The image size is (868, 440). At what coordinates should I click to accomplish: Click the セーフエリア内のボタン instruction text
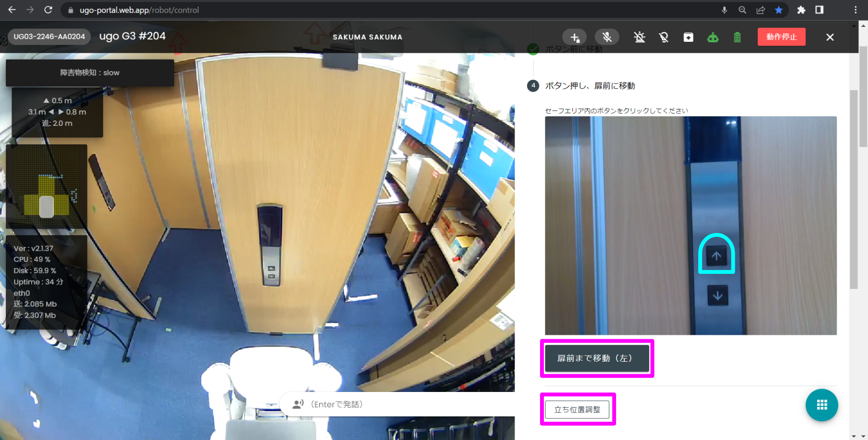[x=616, y=110]
